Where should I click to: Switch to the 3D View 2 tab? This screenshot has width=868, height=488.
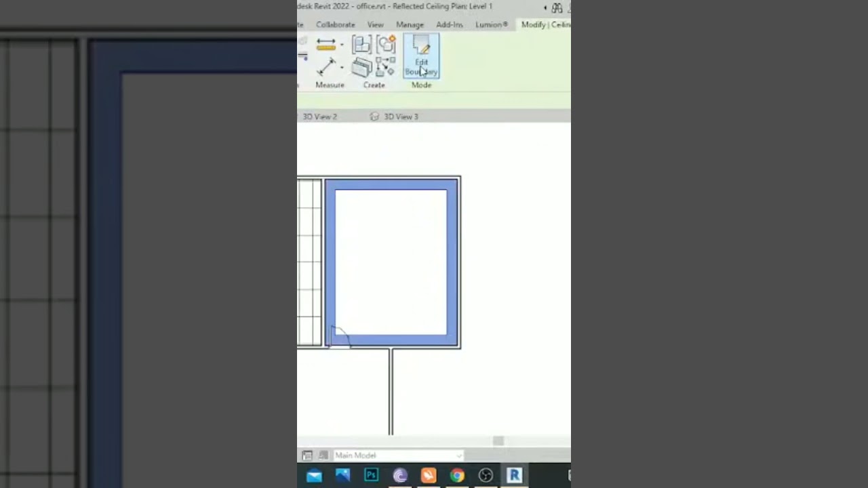click(x=319, y=117)
